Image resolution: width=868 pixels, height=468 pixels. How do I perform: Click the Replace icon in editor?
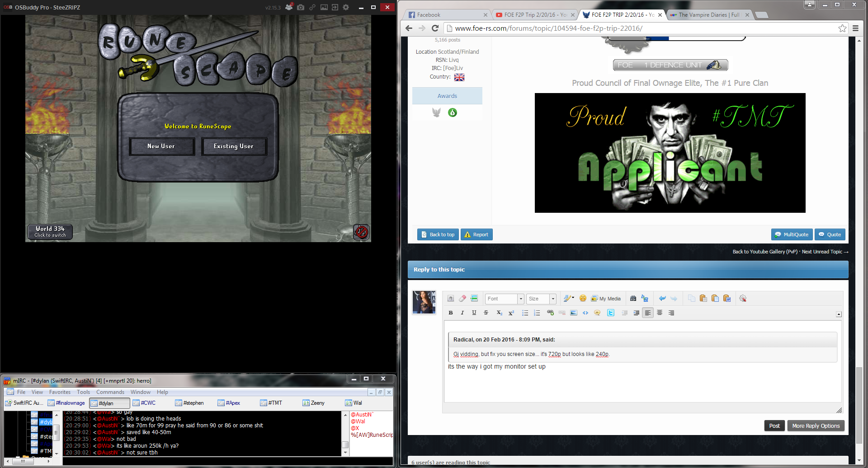click(x=645, y=298)
